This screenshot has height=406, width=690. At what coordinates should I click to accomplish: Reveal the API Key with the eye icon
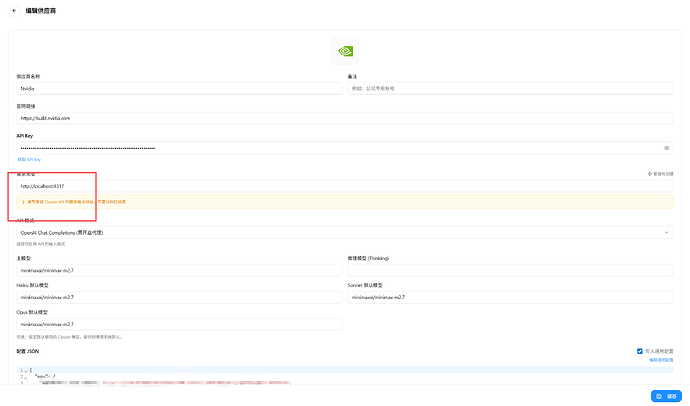point(666,148)
